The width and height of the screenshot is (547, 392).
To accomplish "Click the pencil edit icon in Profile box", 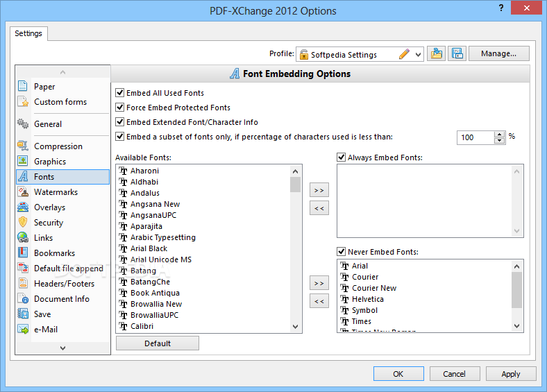I will pos(404,54).
